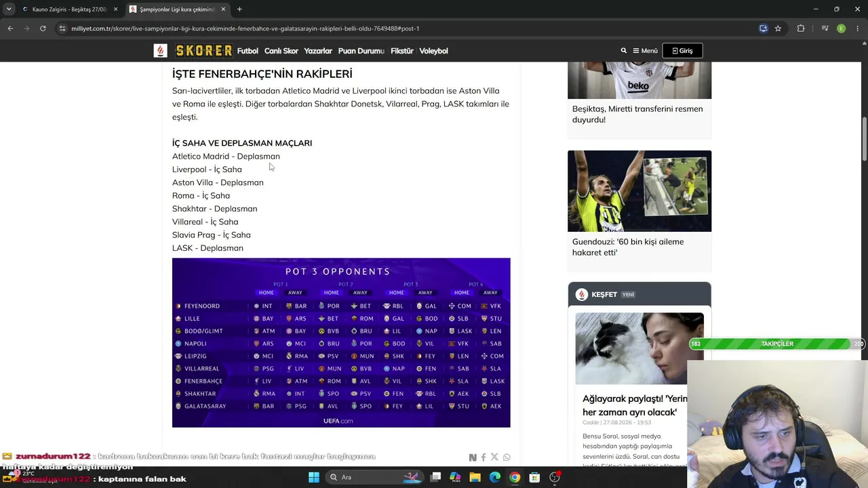Open the Beşiktaş Miretti transfer photo
The width and height of the screenshot is (868, 488).
click(x=639, y=81)
